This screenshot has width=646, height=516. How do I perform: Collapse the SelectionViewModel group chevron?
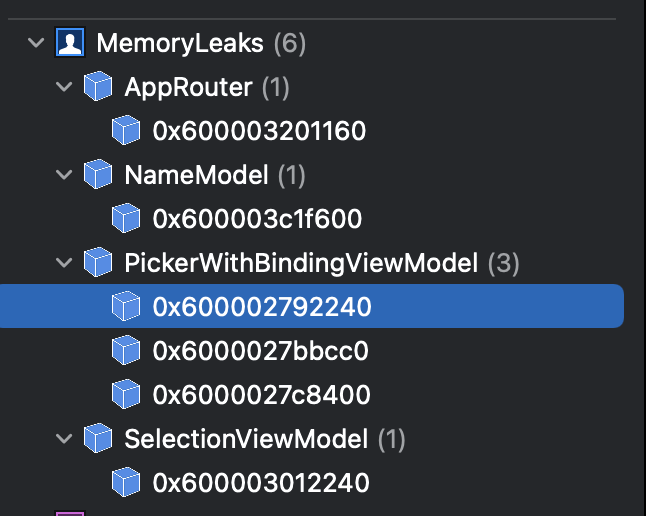[x=65, y=438]
